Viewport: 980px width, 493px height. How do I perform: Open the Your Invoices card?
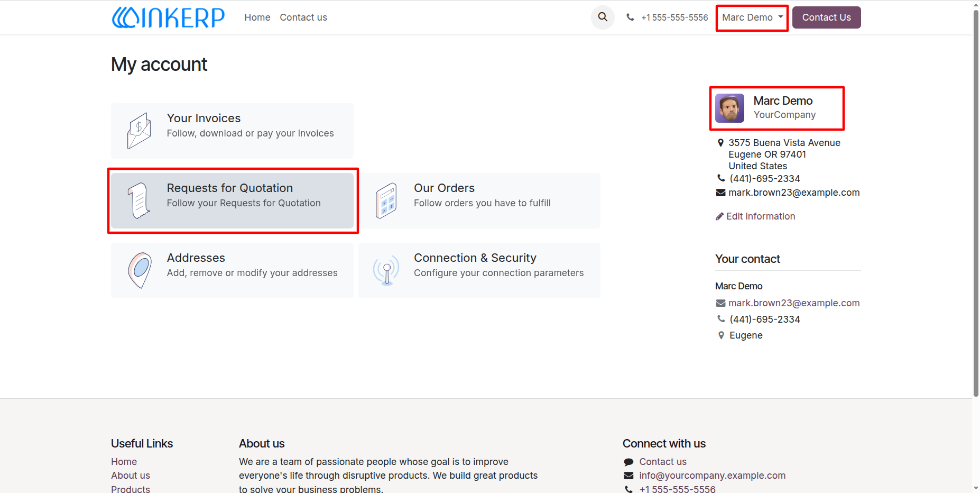[x=232, y=131]
